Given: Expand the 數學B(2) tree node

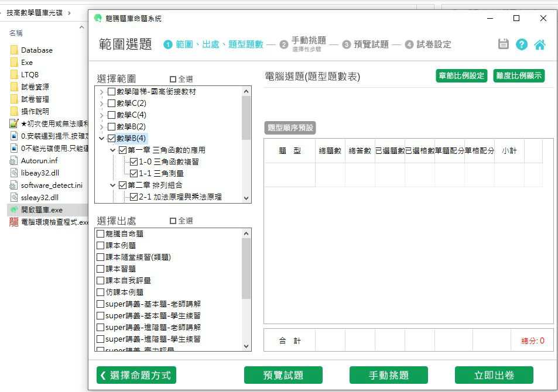Looking at the screenshot, I should click(x=101, y=127).
